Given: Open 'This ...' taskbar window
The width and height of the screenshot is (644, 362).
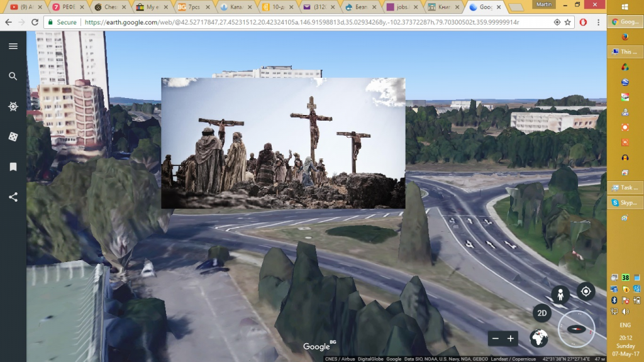Looking at the screenshot, I should pos(625,52).
